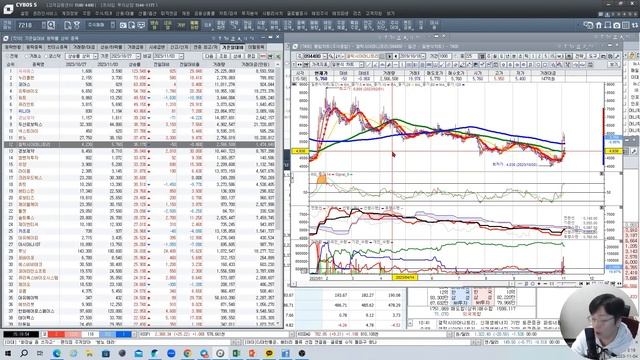Viewport: 640px width, 360px height.
Task: Open the chart start date dropdown
Action: tap(423, 56)
